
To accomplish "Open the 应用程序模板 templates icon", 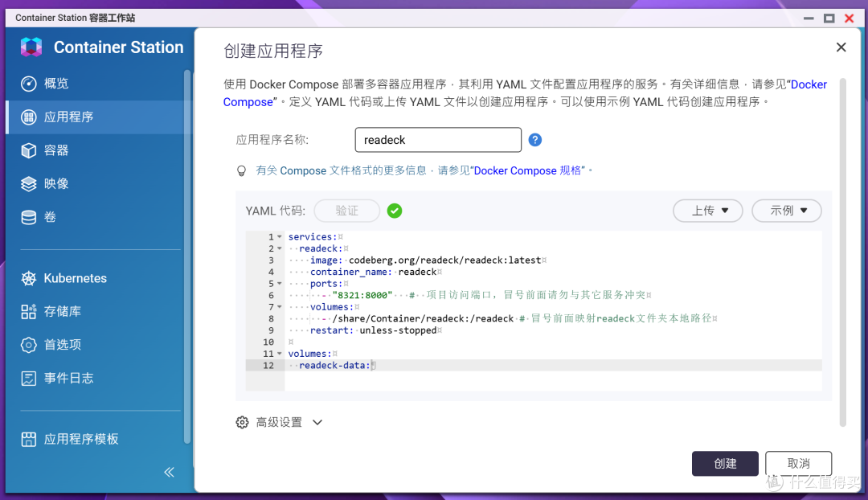I will coord(29,439).
